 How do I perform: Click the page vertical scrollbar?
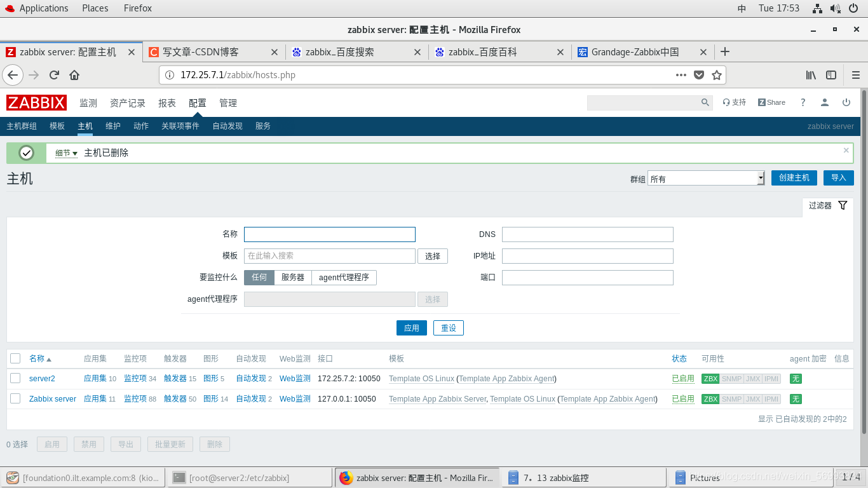click(864, 261)
